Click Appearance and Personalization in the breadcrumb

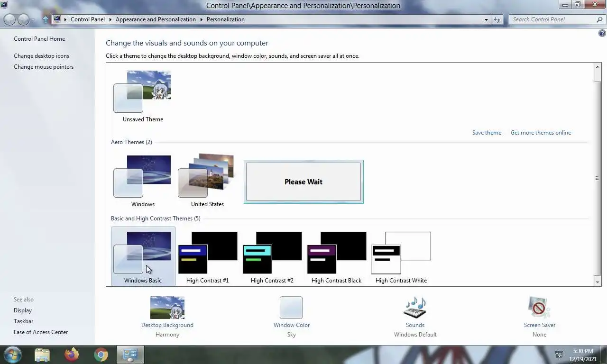[156, 19]
